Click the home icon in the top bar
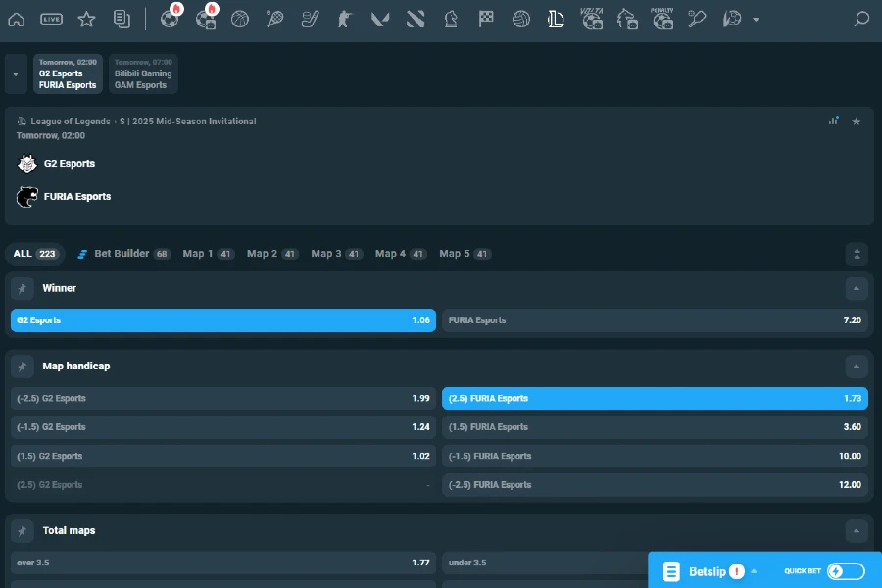This screenshot has height=588, width=882. point(16,18)
